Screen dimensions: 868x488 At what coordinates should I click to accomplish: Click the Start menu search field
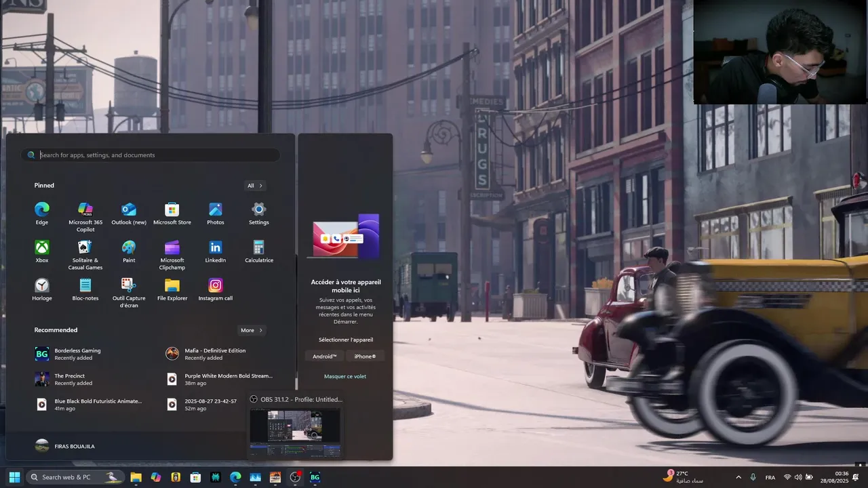(150, 155)
